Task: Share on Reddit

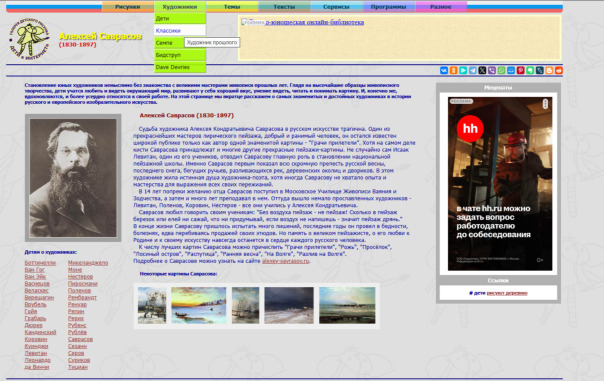Action: (x=559, y=70)
